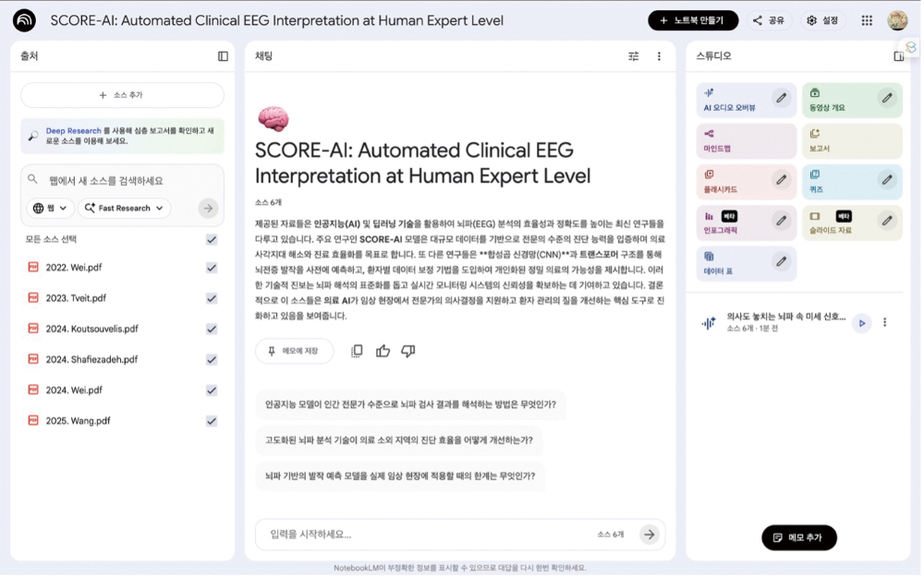Click the chat input field

pyautogui.click(x=425, y=535)
